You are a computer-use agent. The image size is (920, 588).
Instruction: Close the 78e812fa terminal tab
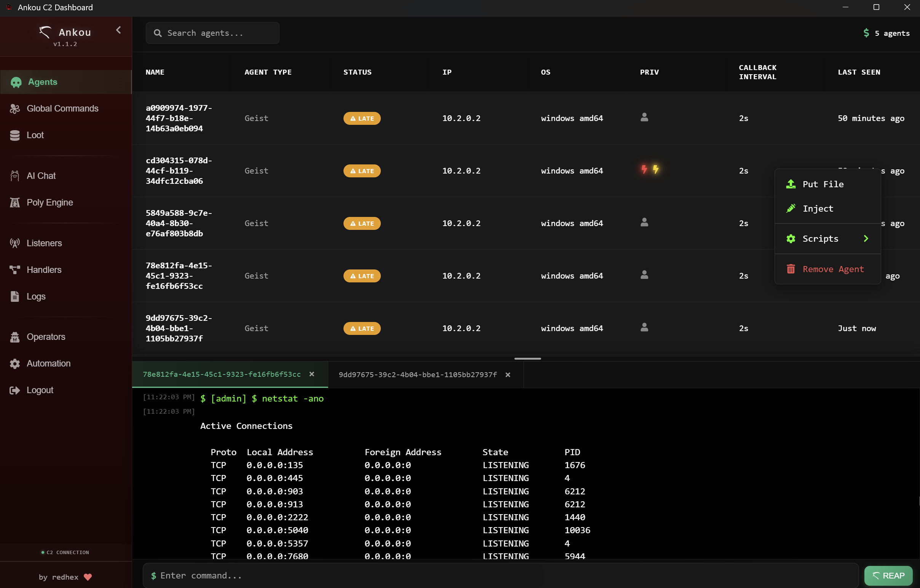tap(312, 374)
